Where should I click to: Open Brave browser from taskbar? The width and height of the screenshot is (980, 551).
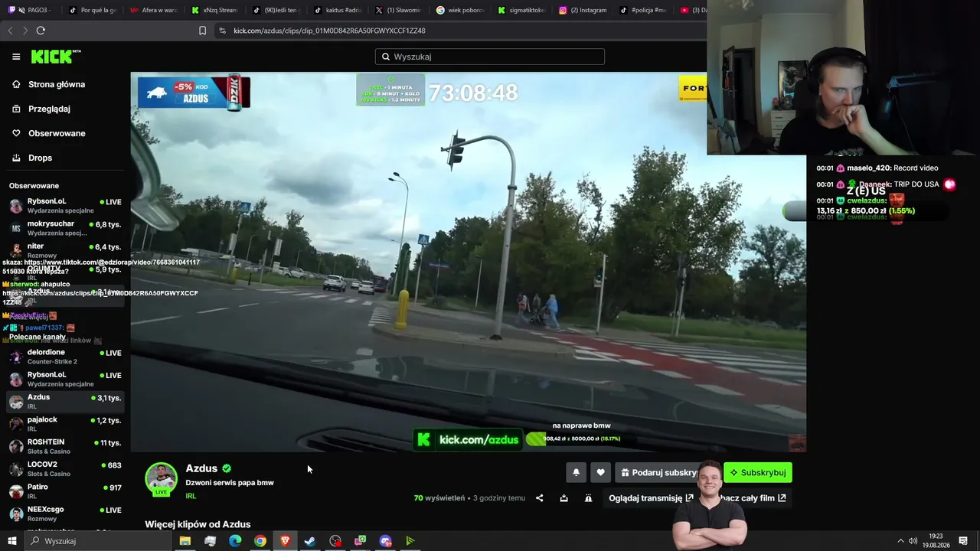click(x=286, y=541)
